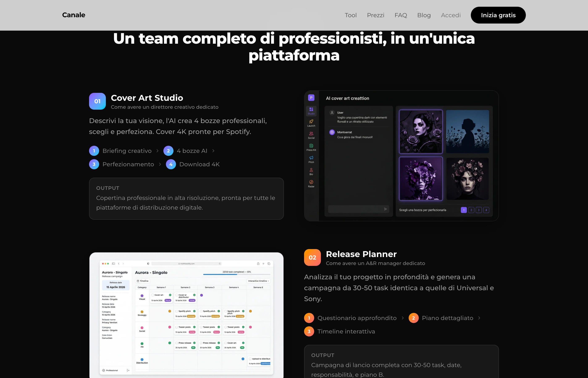Viewport: 588px width, 378px height.
Task: Click the send arrow in the chat input
Action: (385, 209)
